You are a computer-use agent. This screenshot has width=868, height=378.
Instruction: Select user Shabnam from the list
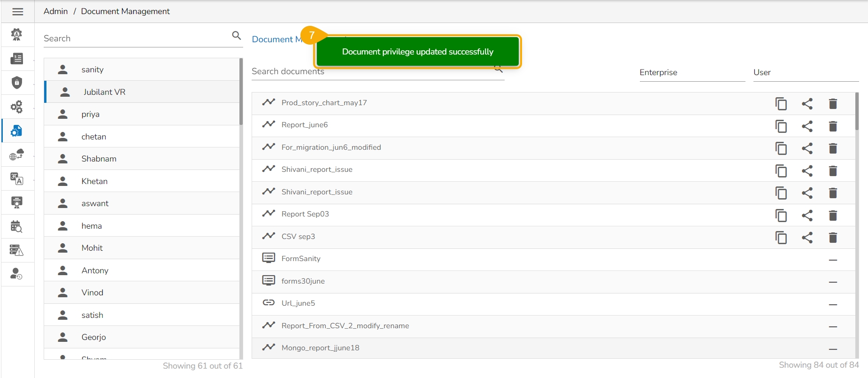(x=99, y=159)
